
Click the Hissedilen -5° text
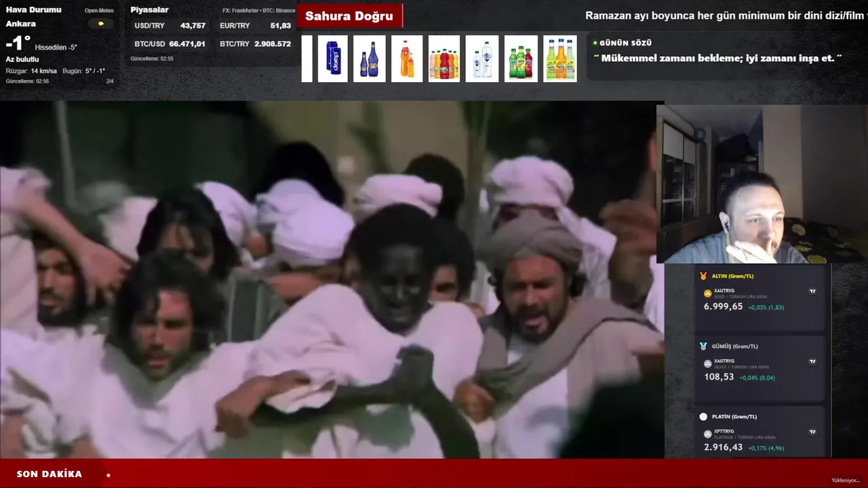[56, 47]
